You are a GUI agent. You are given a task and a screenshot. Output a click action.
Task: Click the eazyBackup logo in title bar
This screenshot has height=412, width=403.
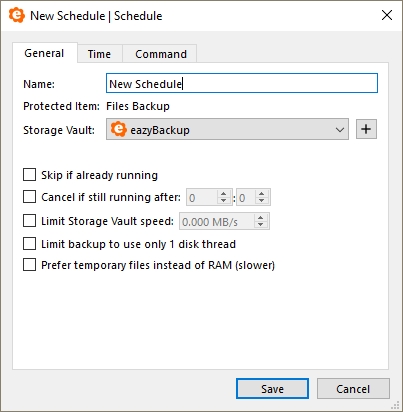17,15
